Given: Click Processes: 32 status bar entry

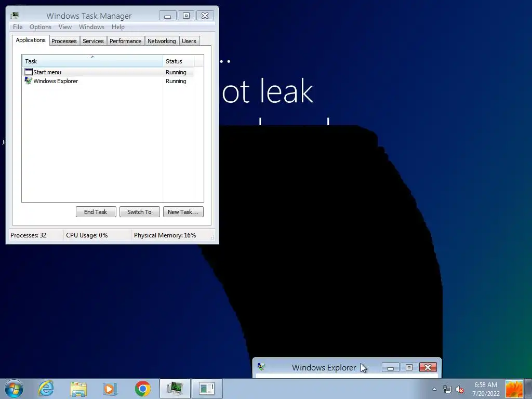Looking at the screenshot, I should tap(29, 235).
